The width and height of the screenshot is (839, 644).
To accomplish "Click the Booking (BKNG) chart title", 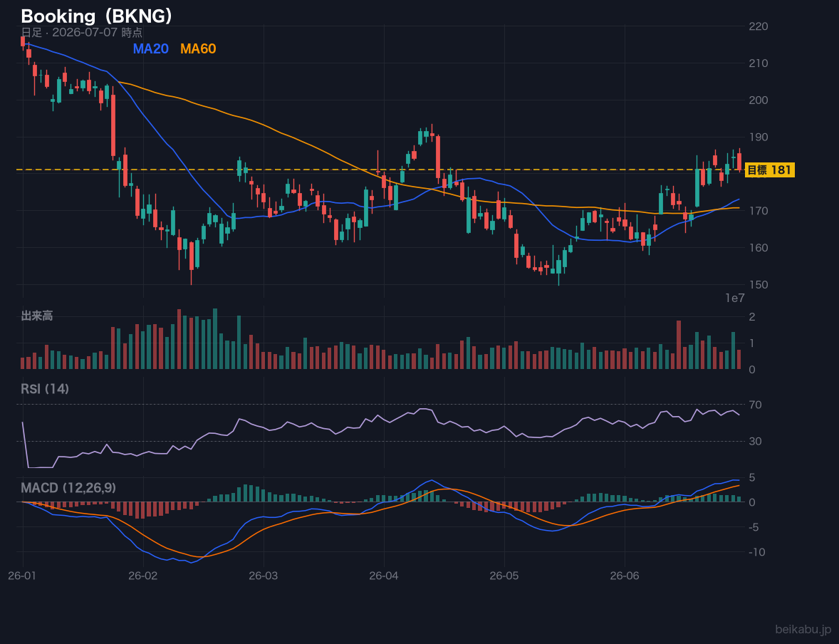I will (x=96, y=16).
